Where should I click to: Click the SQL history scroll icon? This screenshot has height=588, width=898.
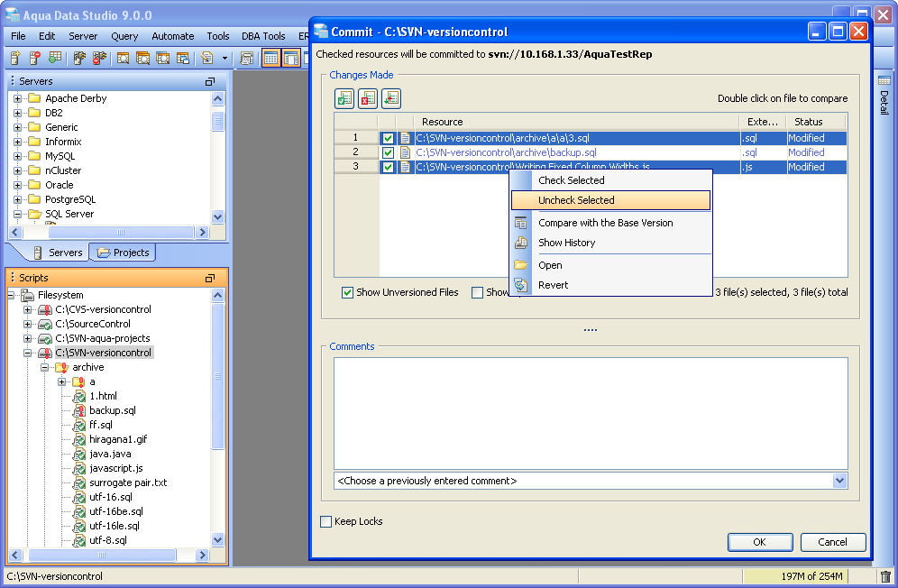[x=246, y=58]
